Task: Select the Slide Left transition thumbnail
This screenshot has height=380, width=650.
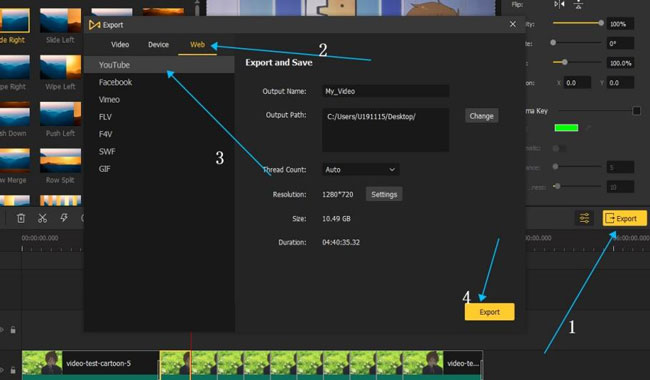Action: click(61, 21)
